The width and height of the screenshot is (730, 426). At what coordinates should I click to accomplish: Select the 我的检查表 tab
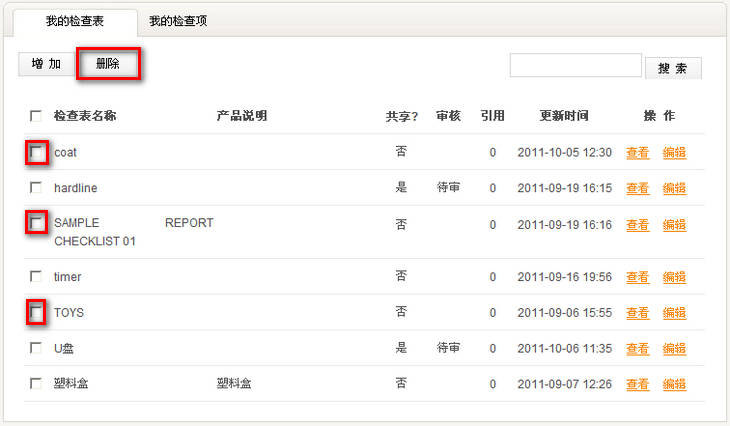(x=74, y=21)
